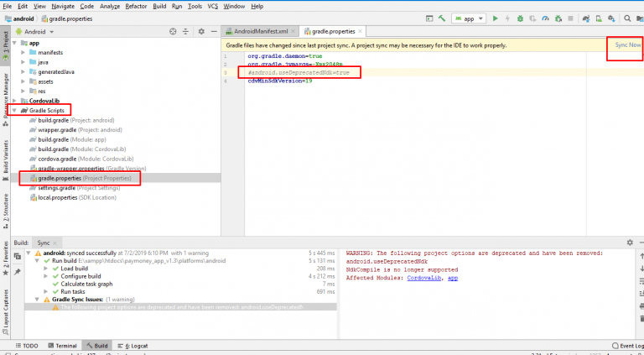Switch to the AndroidManifest.xml tab
The height and width of the screenshot is (355, 644).
tap(261, 31)
